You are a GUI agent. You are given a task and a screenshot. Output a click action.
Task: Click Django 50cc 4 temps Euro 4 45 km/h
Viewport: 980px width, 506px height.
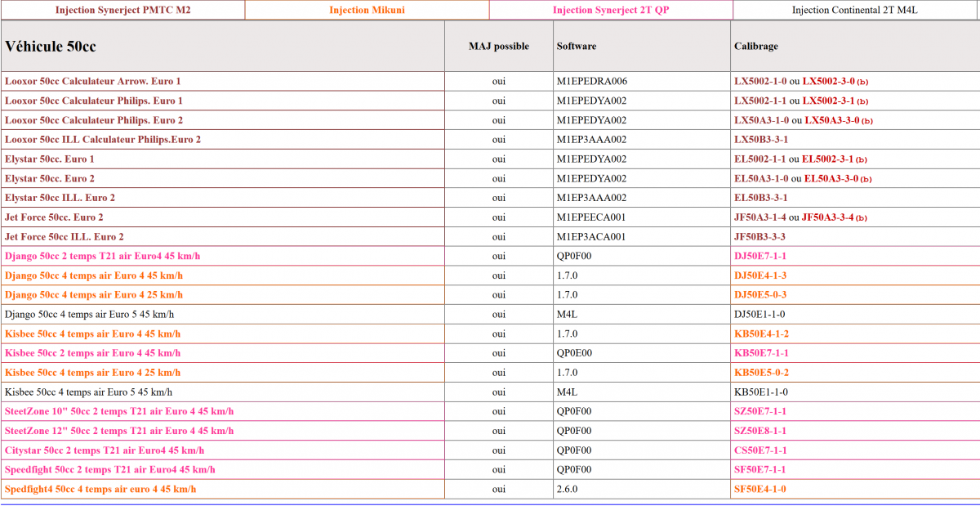pos(94,275)
